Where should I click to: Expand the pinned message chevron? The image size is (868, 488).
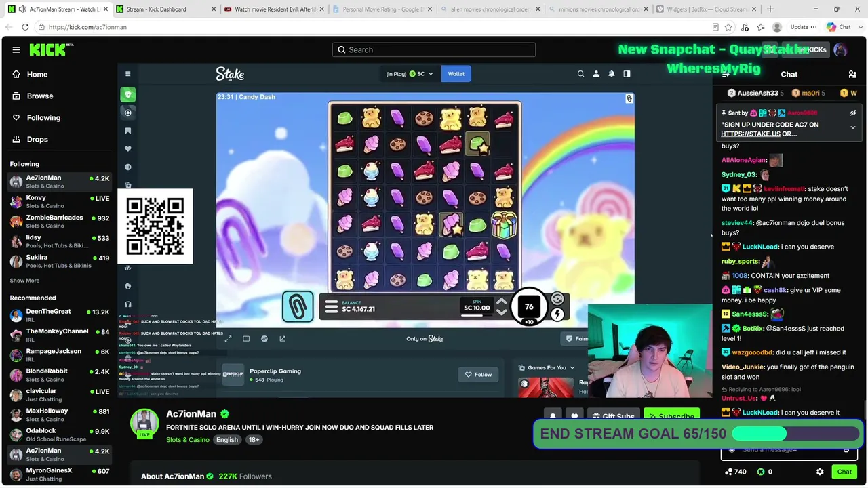pos(853,127)
